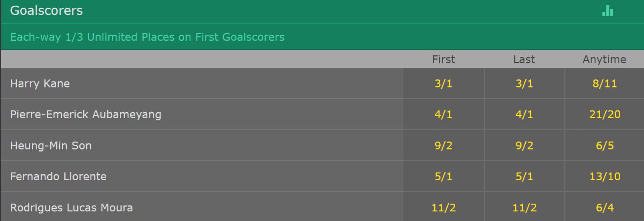Choose Heung-Min Son last goalscorer odds
The height and width of the screenshot is (221, 644).
[524, 146]
